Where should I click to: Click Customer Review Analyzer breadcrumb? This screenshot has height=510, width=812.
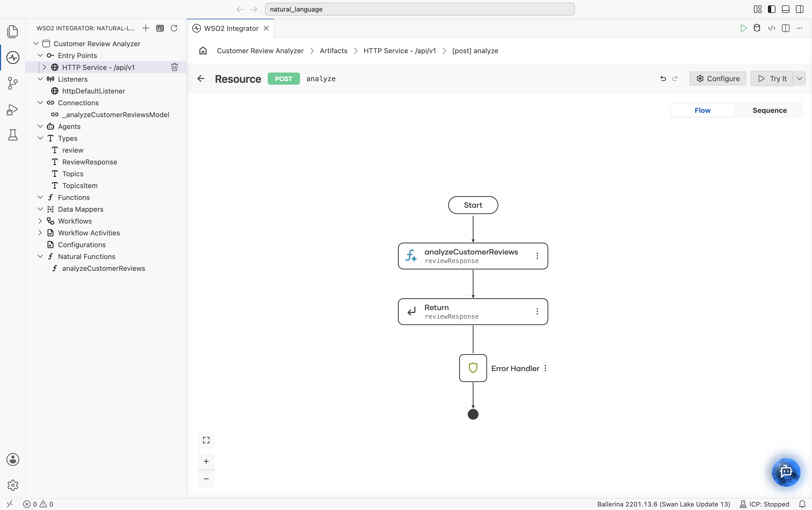click(x=260, y=51)
